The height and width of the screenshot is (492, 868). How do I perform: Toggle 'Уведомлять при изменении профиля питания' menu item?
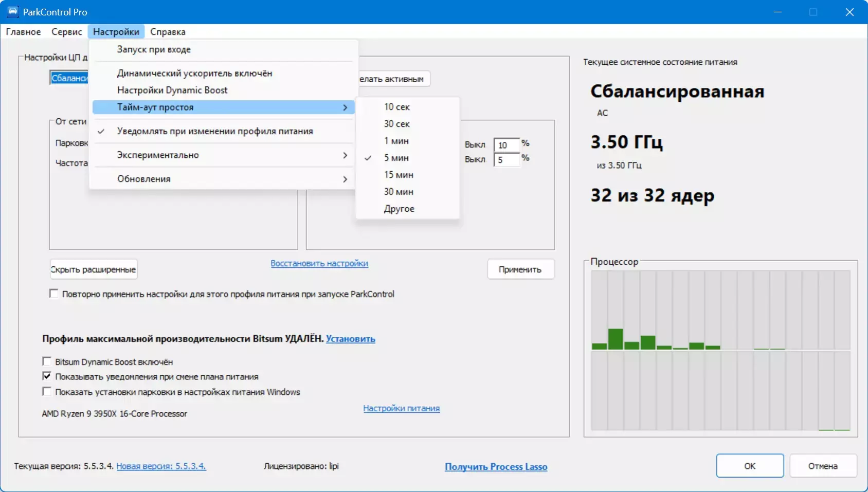pyautogui.click(x=215, y=131)
